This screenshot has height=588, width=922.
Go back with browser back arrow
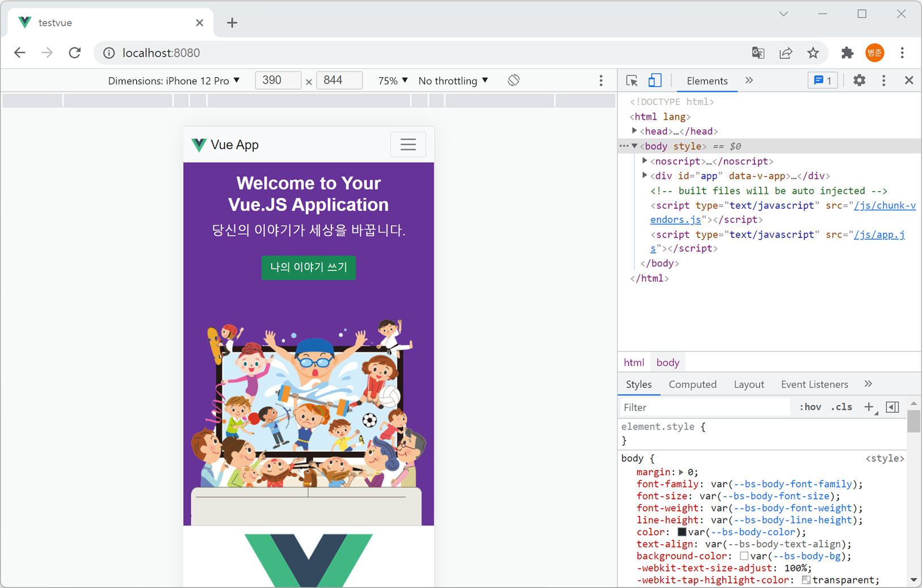(20, 53)
